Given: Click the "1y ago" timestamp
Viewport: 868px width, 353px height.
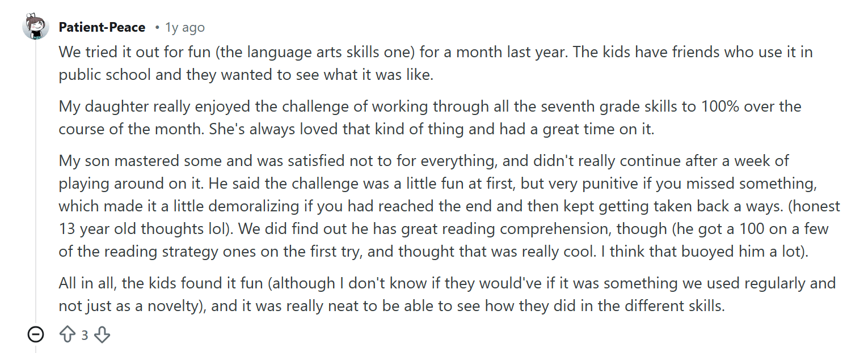Looking at the screenshot, I should click(x=184, y=27).
